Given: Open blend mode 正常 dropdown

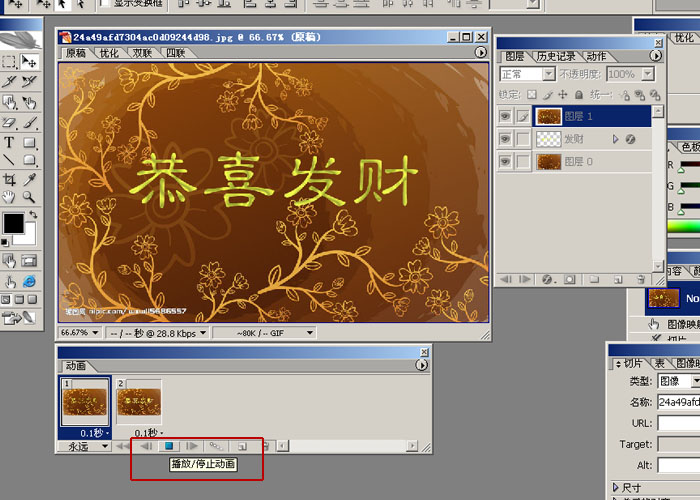Looking at the screenshot, I should [549, 74].
